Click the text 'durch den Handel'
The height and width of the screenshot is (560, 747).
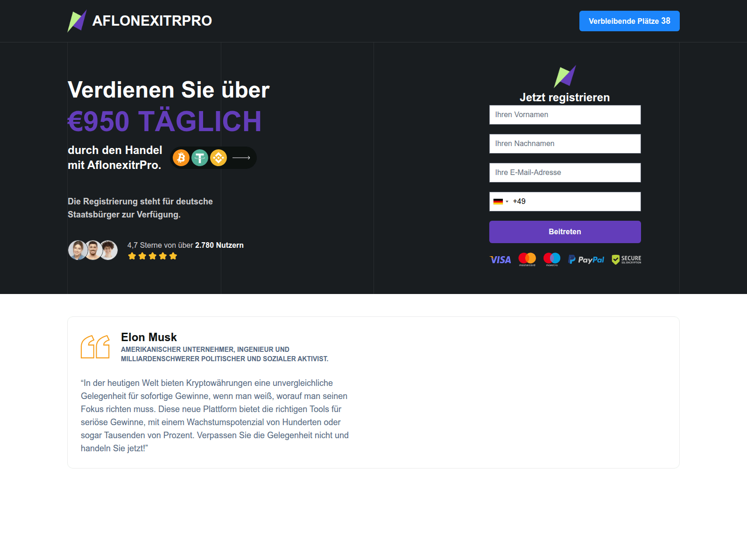point(115,150)
